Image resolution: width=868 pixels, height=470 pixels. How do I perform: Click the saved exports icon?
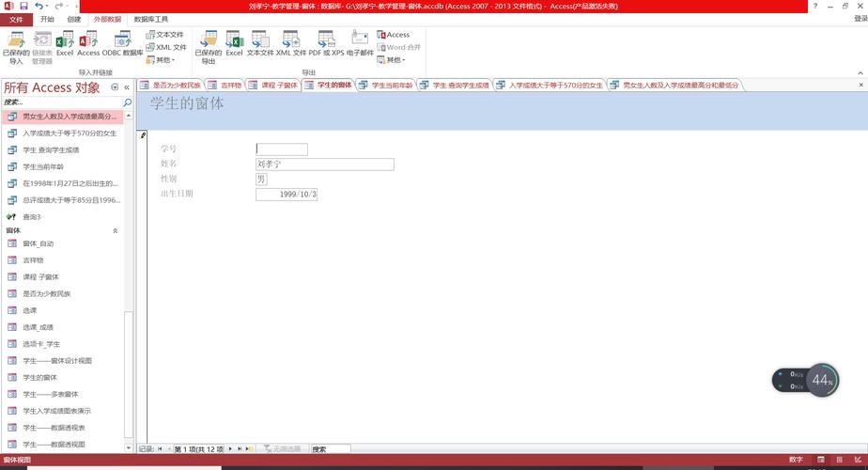(x=208, y=43)
